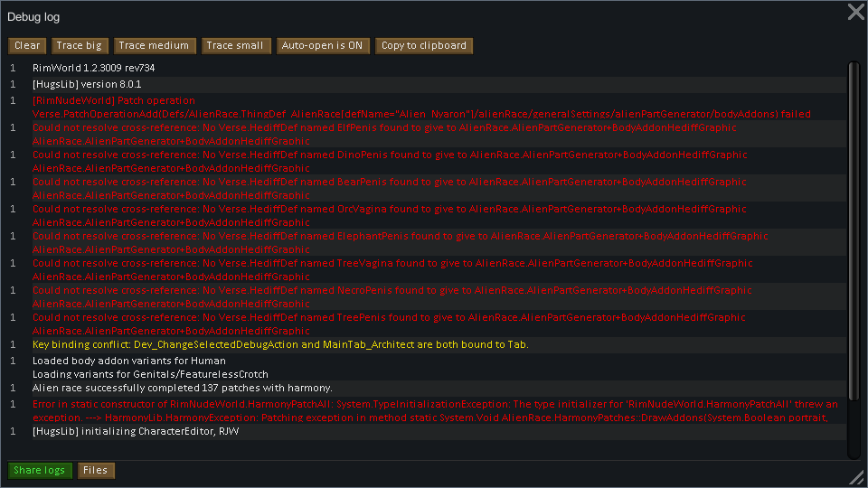The image size is (868, 488).
Task: Select RimNudeWorld Patch operation failed entry
Action: point(426,107)
